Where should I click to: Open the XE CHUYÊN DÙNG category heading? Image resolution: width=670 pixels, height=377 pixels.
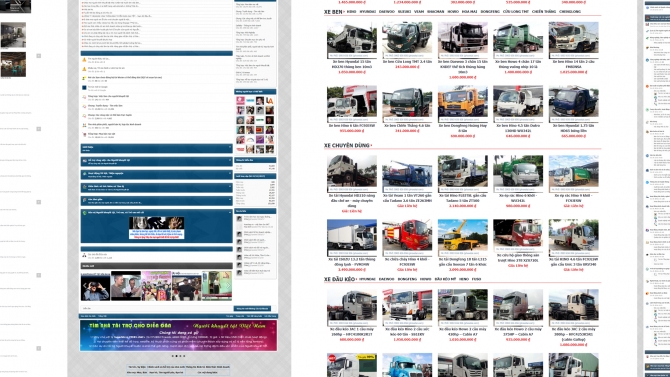347,145
